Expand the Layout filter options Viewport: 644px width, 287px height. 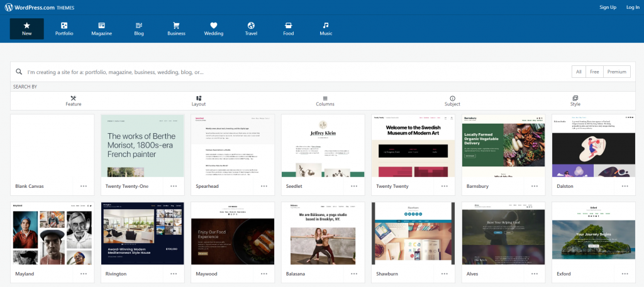[x=199, y=100]
